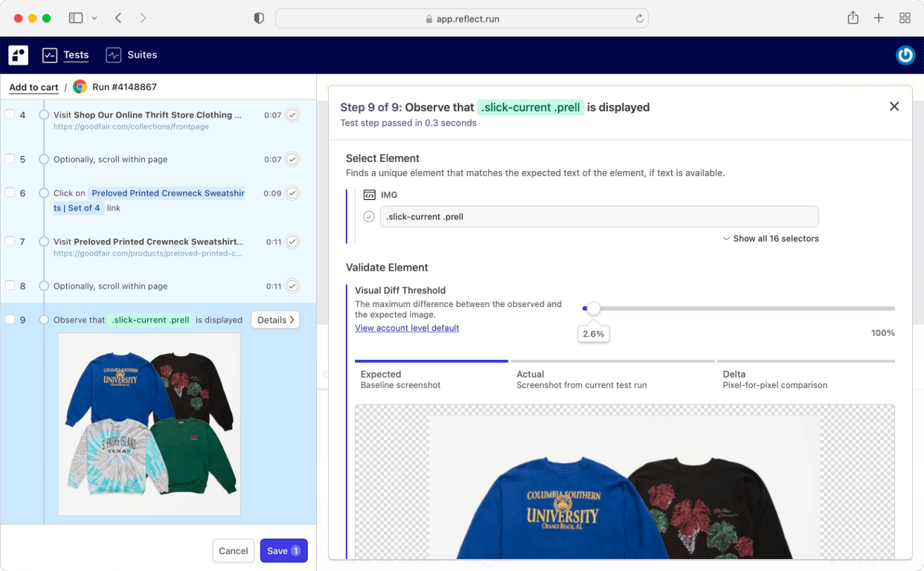Screen dimensions: 924x571
Task: Open the sidebar dropdown chevron in Safari toolbar
Action: tap(94, 18)
